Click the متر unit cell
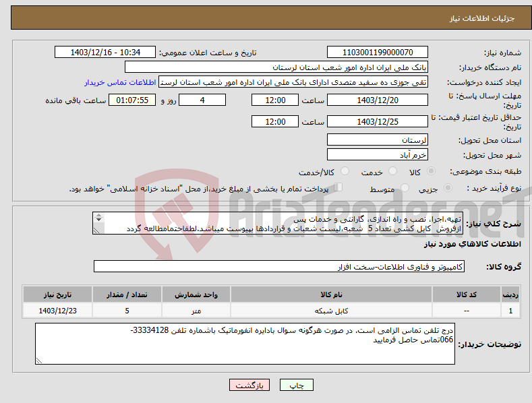This screenshot has height=403, width=532. [196, 311]
